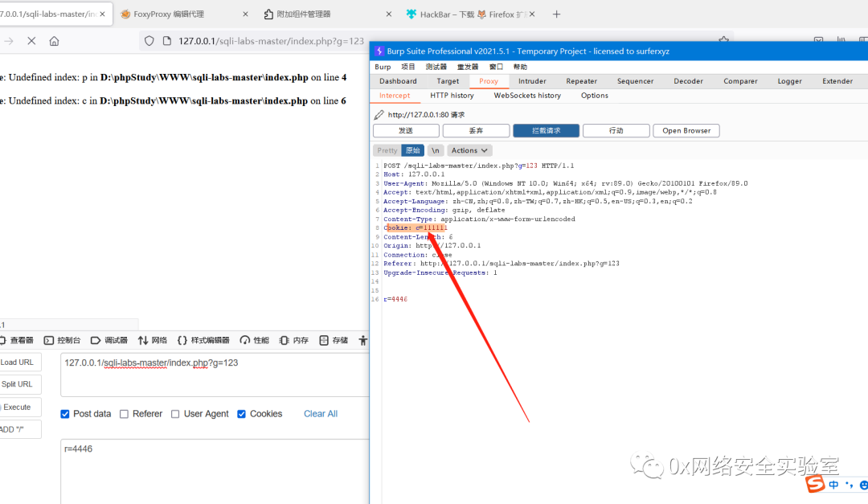Open the HTTP history sub-tab

[x=452, y=96]
